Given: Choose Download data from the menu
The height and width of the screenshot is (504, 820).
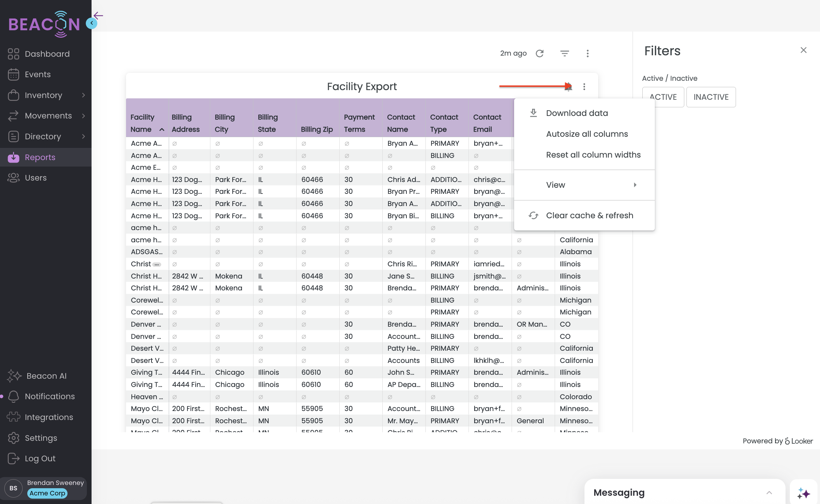Looking at the screenshot, I should 577,113.
